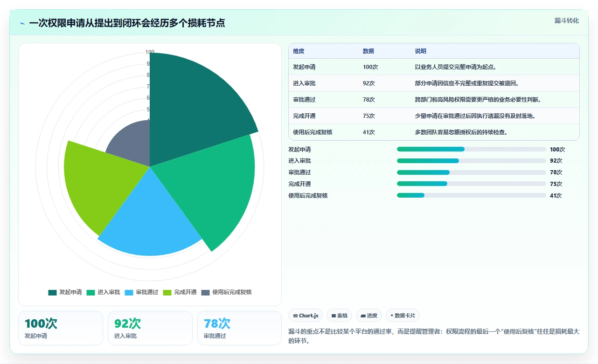This screenshot has height=364, width=598.
Task: Click the lightning icon beside the title
Action: tap(22, 23)
